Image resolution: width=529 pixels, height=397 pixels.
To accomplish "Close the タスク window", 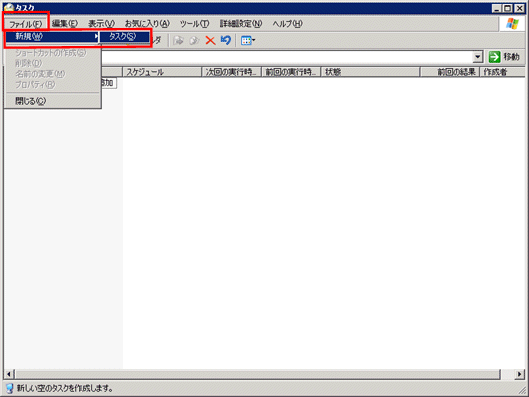I will pos(519,8).
